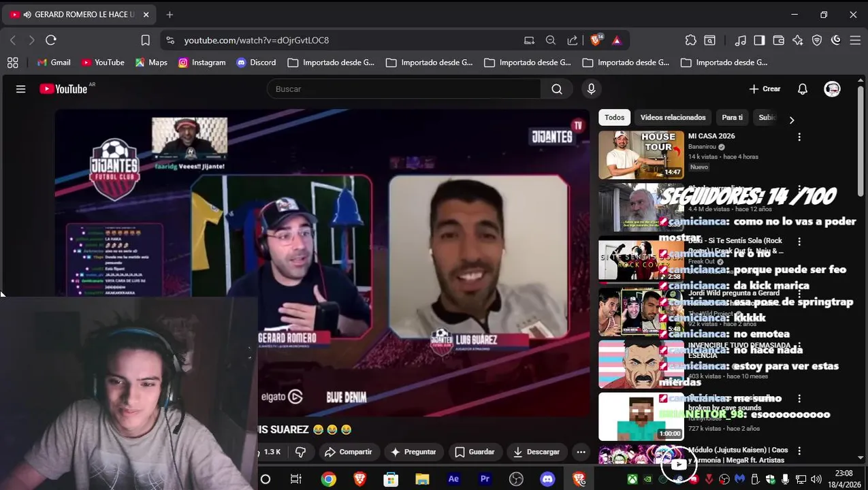Open the Discord bookmark
868x490 pixels.
[x=256, y=63]
